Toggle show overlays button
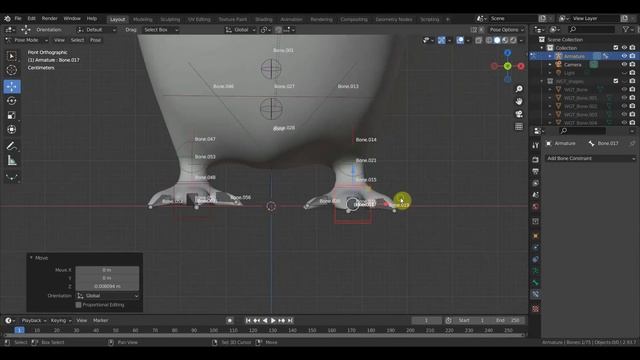Viewport: 640px width, 360px height. coord(460,40)
